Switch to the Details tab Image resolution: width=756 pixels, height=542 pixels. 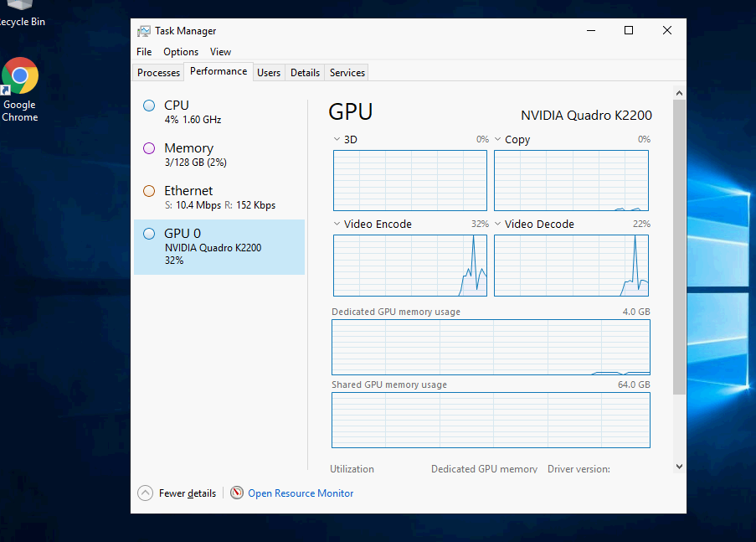(x=305, y=72)
